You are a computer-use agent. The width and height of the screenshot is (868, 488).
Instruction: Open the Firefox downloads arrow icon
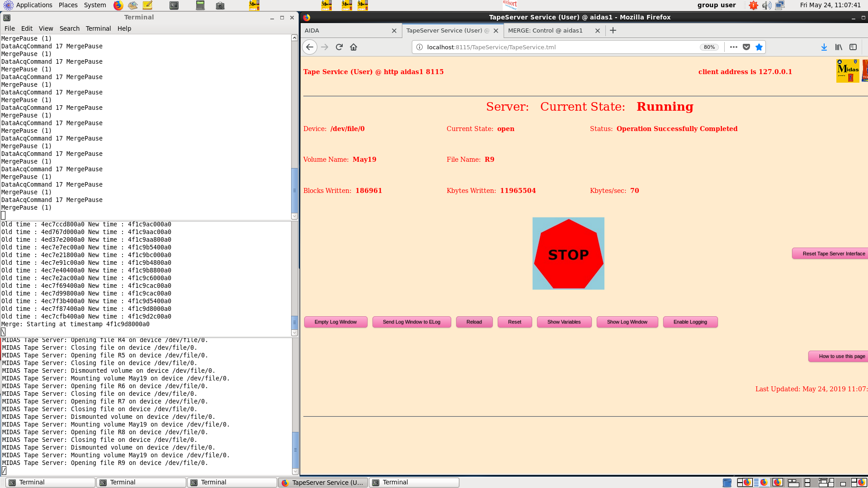click(x=824, y=47)
